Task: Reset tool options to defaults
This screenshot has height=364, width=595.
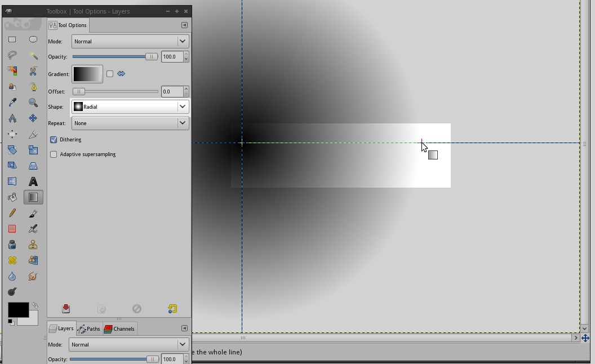Action: pyautogui.click(x=172, y=308)
